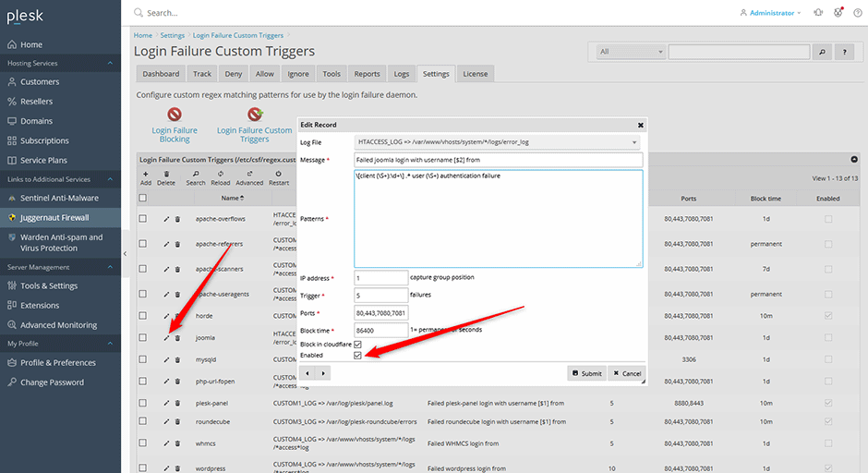Select the plesk-panel row checkbox
The width and height of the screenshot is (868, 473).
pyautogui.click(x=143, y=403)
